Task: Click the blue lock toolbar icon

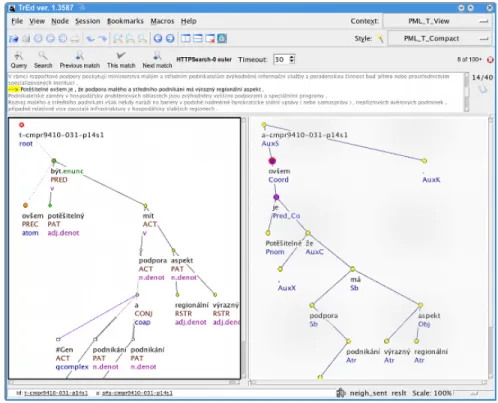Action: 222,39
